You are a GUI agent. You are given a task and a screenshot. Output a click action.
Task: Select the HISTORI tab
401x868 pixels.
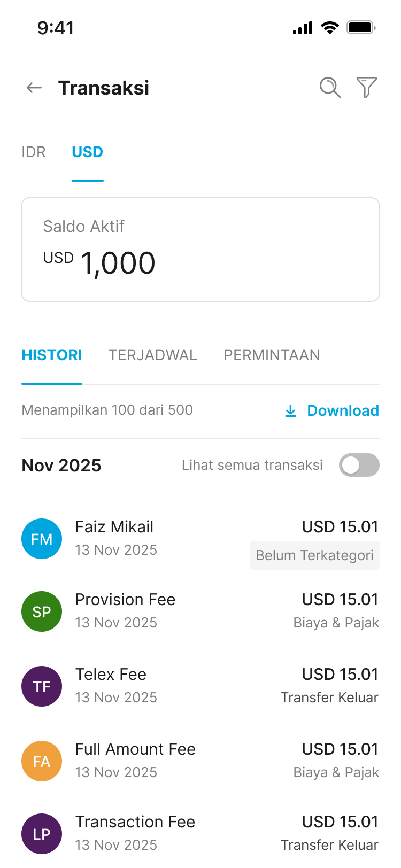pos(52,355)
